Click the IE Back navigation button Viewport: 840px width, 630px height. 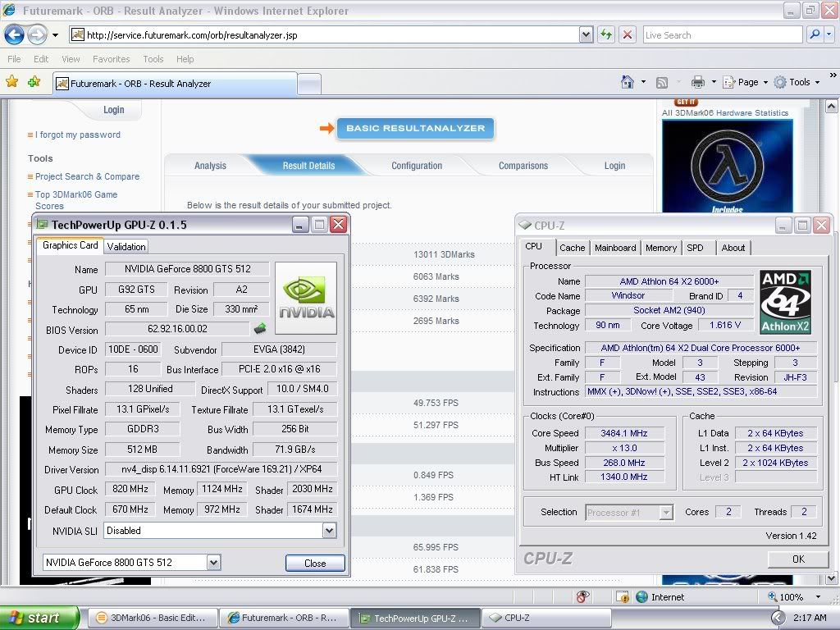[x=14, y=34]
